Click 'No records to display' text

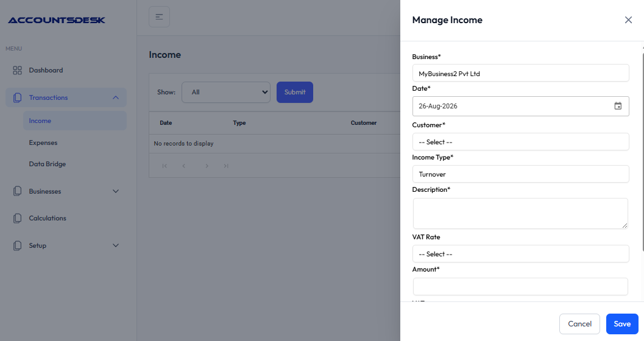click(183, 144)
